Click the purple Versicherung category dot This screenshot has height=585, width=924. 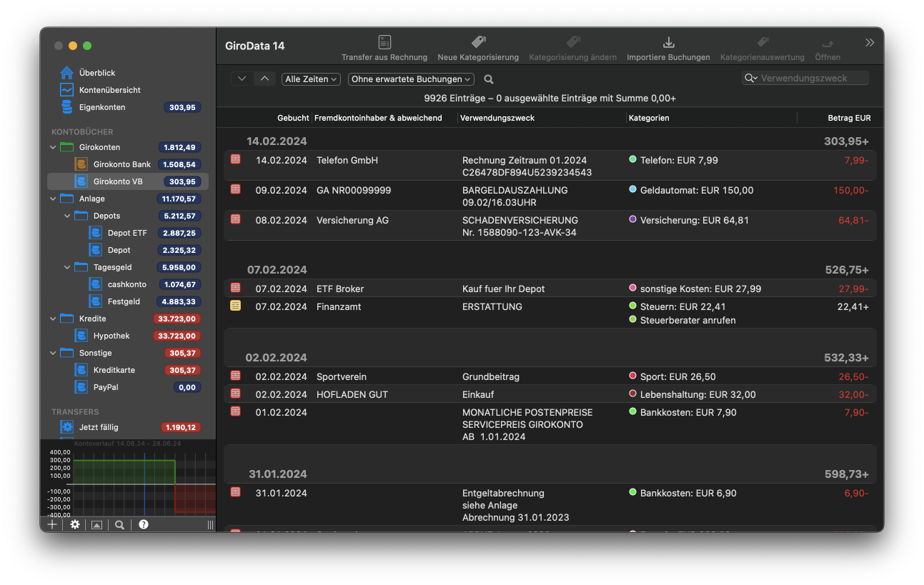tap(632, 219)
